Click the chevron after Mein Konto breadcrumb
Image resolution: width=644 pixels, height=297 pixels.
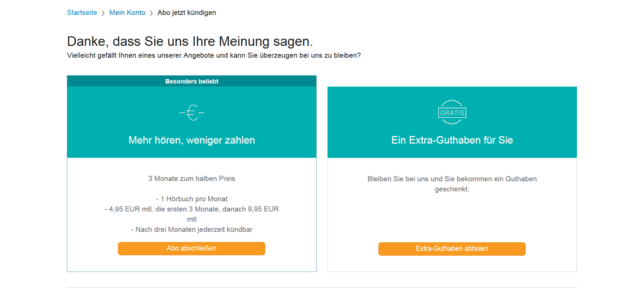(x=151, y=13)
